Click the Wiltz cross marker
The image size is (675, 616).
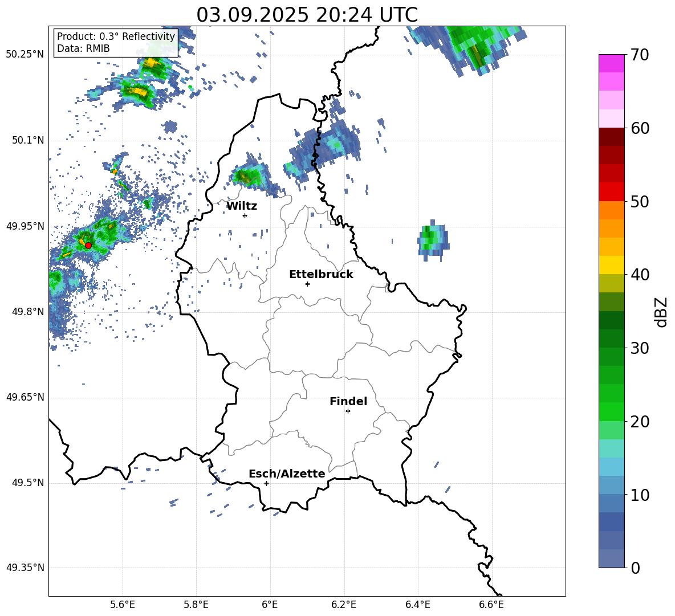click(245, 215)
